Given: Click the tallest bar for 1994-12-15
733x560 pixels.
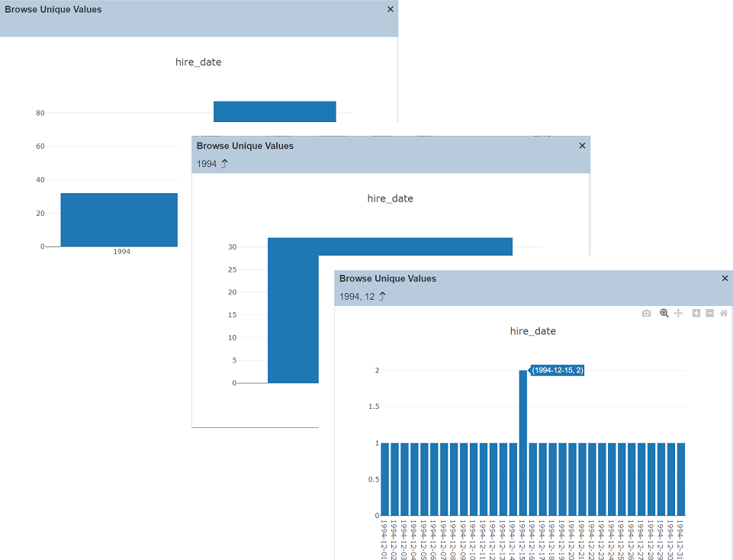Looking at the screenshot, I should [523, 443].
